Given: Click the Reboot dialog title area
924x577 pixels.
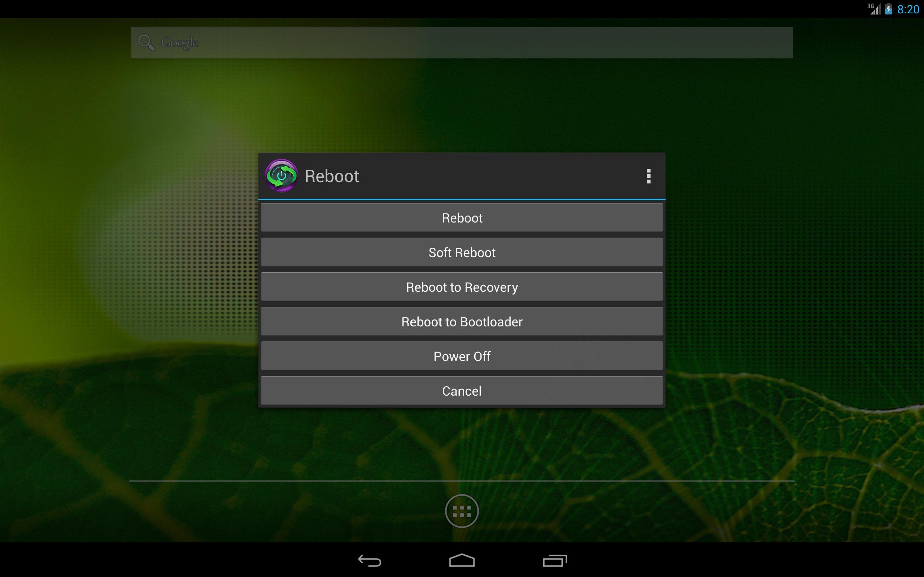Looking at the screenshot, I should pyautogui.click(x=462, y=176).
